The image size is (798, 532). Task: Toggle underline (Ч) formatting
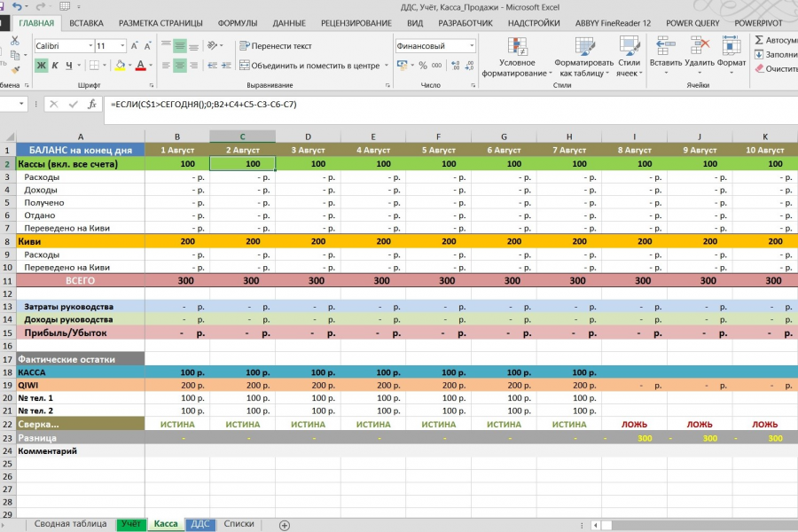coord(68,65)
